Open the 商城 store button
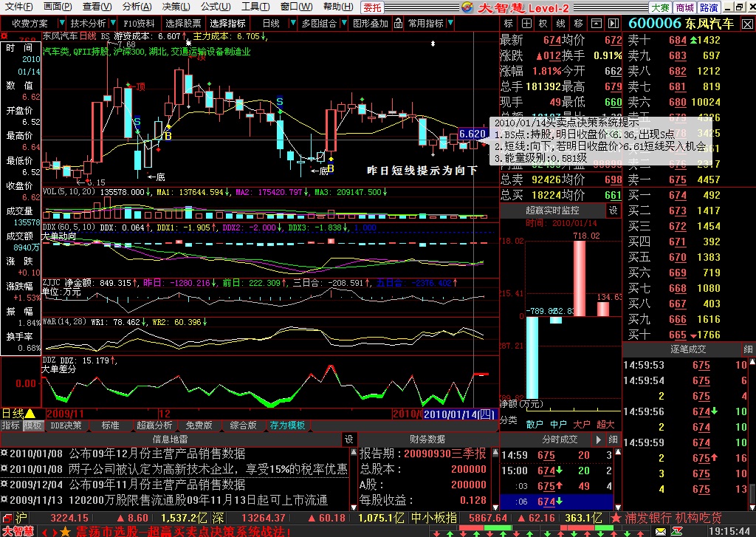Viewport: 756px width, 537px height. [x=684, y=7]
